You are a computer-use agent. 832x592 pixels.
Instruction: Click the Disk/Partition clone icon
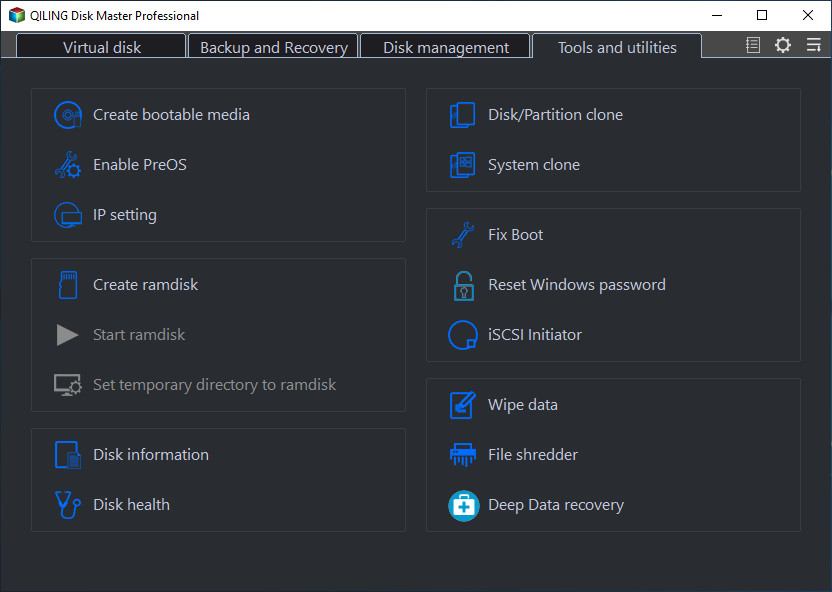coord(463,115)
